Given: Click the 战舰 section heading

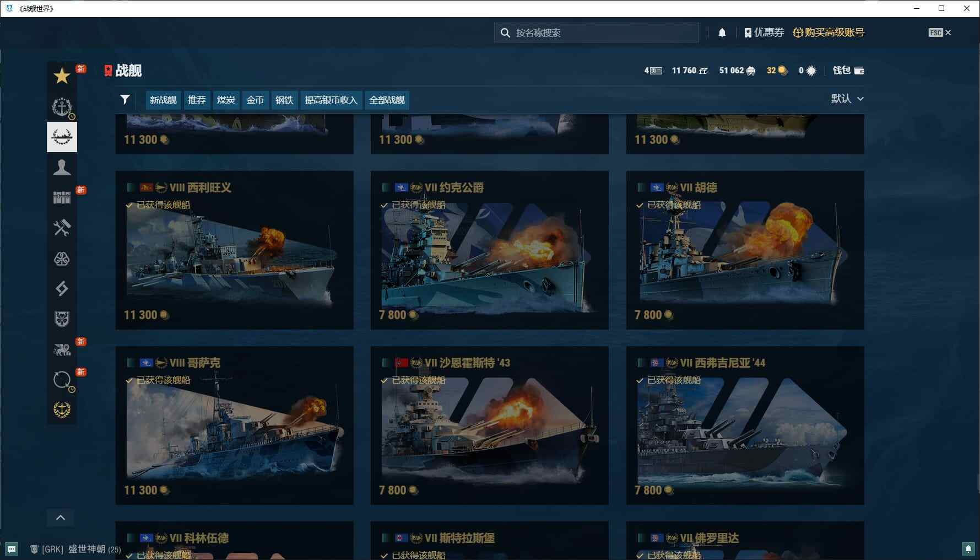Looking at the screenshot, I should pyautogui.click(x=128, y=71).
